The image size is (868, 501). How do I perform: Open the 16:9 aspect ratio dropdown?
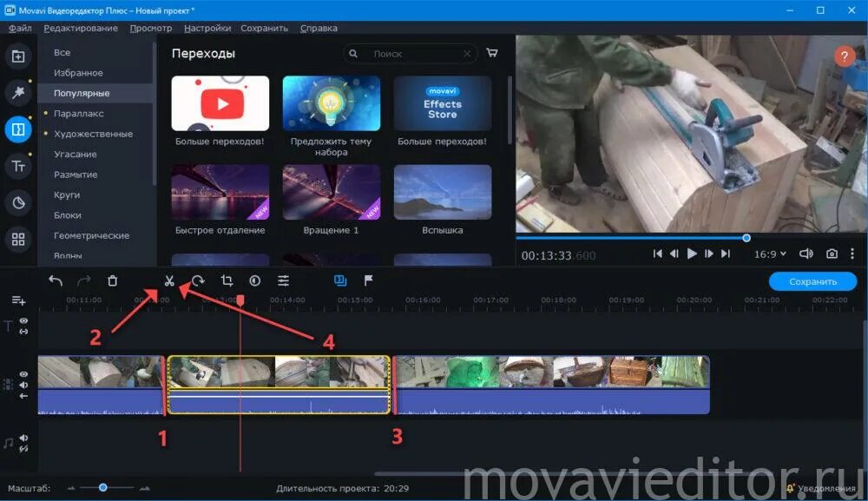[x=770, y=254]
